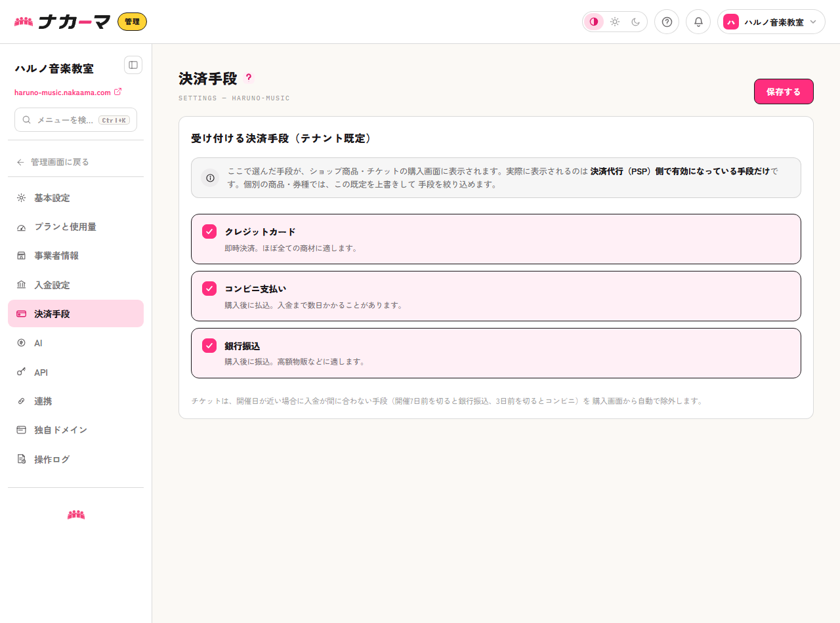Click the gauge icon of プランと使用量
This screenshot has width=840, height=623.
point(21,227)
